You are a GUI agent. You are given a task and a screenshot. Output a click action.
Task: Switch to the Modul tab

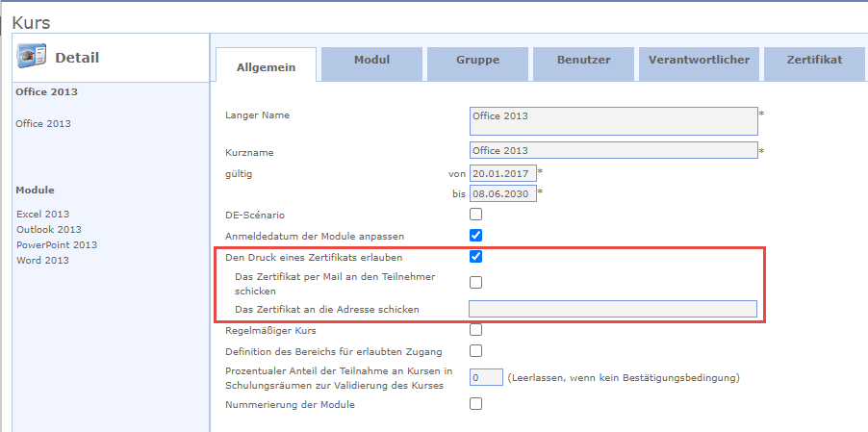point(371,60)
